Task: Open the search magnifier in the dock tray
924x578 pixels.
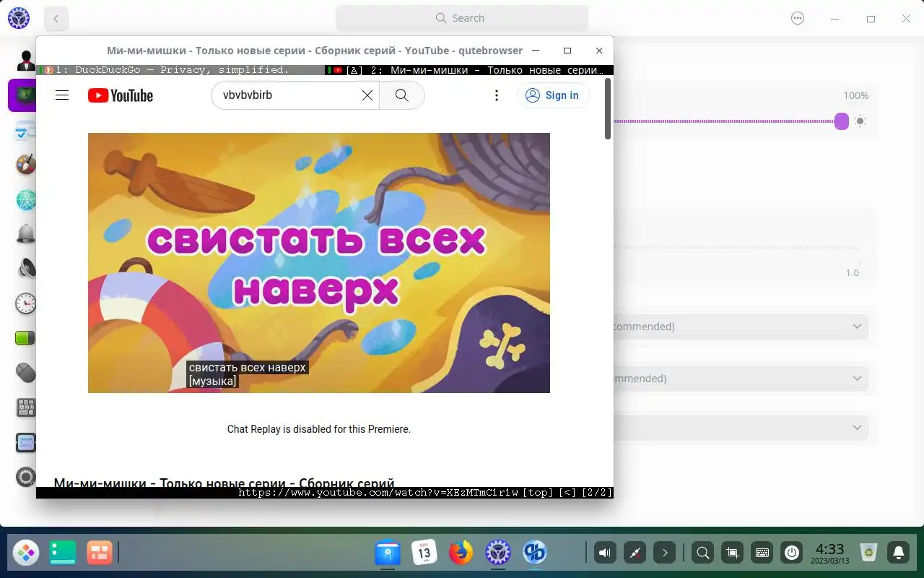Action: (x=702, y=553)
